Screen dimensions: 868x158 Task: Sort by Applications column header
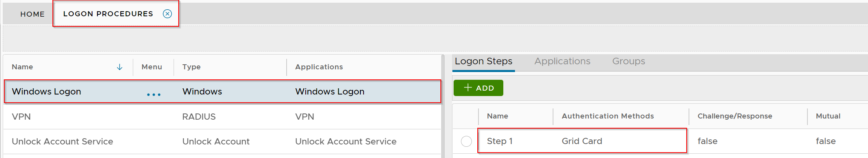click(319, 67)
